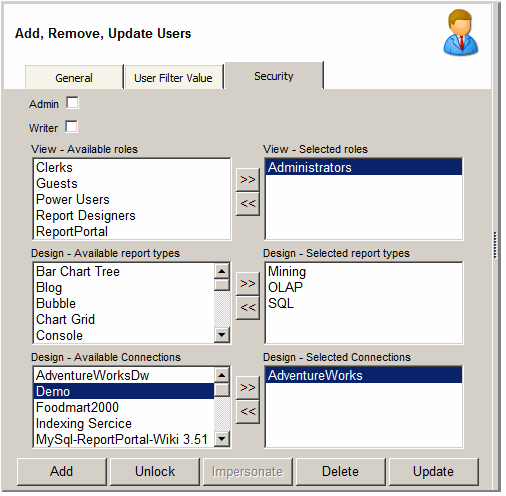Select OLAP in selected report types

click(285, 287)
